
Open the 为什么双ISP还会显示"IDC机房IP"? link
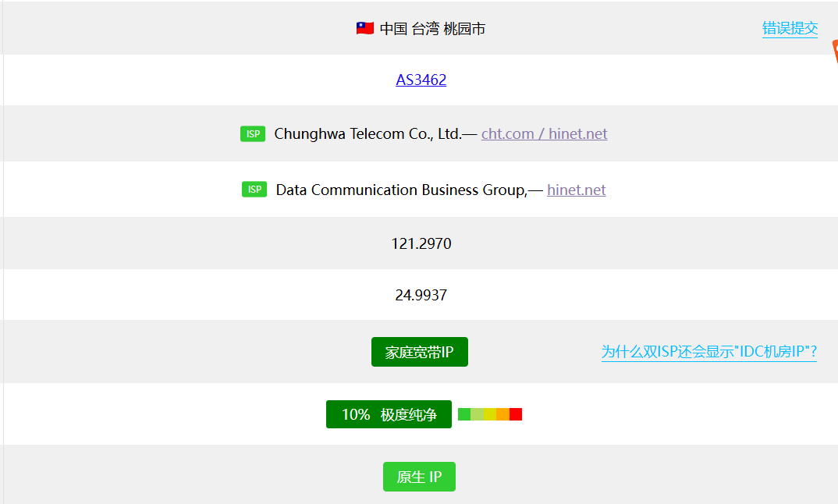(x=709, y=352)
